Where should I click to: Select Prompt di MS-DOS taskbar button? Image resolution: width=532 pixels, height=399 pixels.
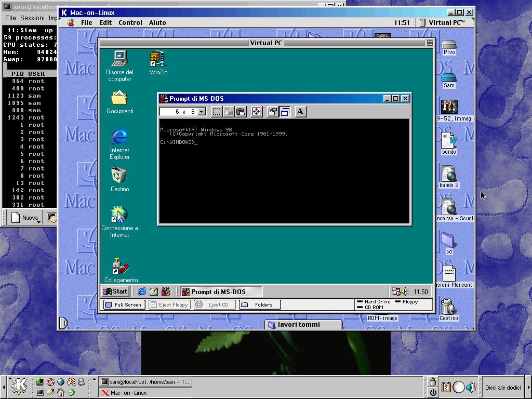pos(221,292)
